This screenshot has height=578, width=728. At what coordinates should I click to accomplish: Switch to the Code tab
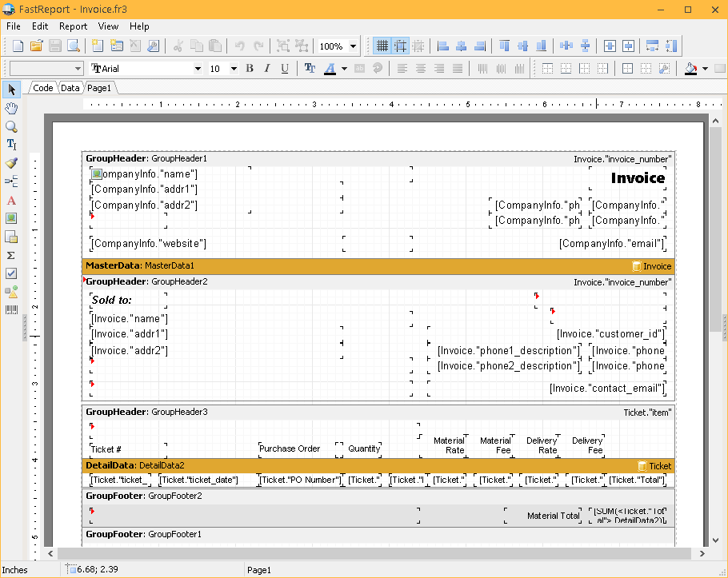[x=42, y=88]
